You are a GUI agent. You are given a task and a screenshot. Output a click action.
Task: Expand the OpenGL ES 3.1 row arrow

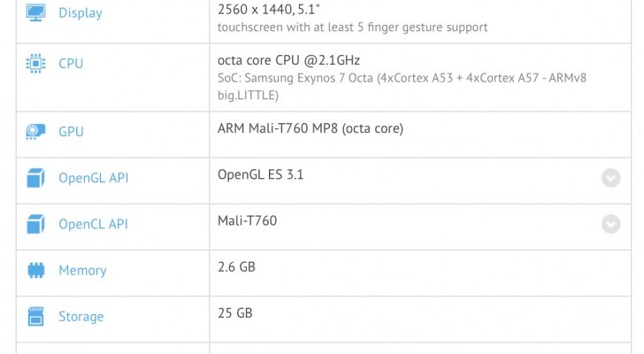tap(610, 178)
